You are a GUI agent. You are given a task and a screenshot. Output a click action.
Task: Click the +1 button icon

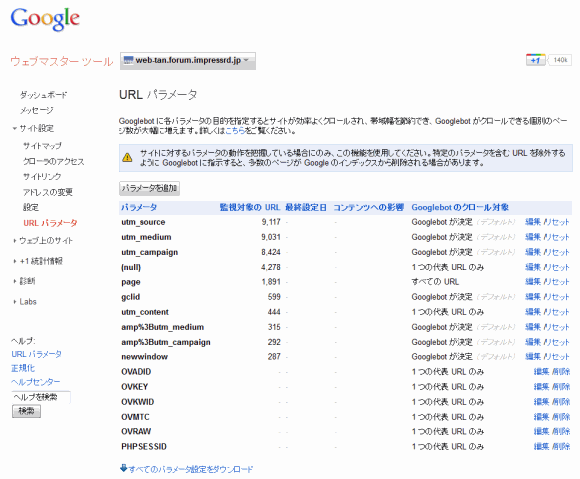(x=536, y=60)
